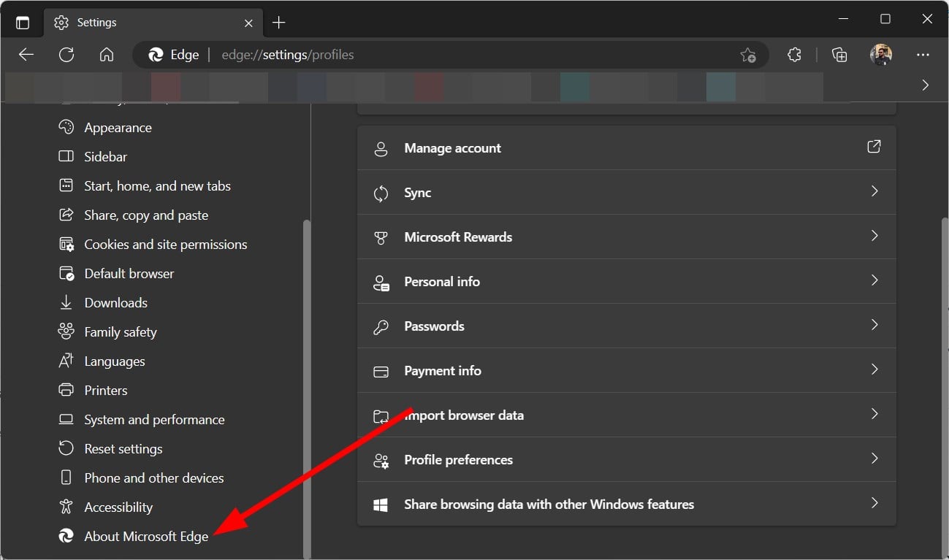Open Share browsing data with other Windows features
949x560 pixels.
[x=626, y=504]
